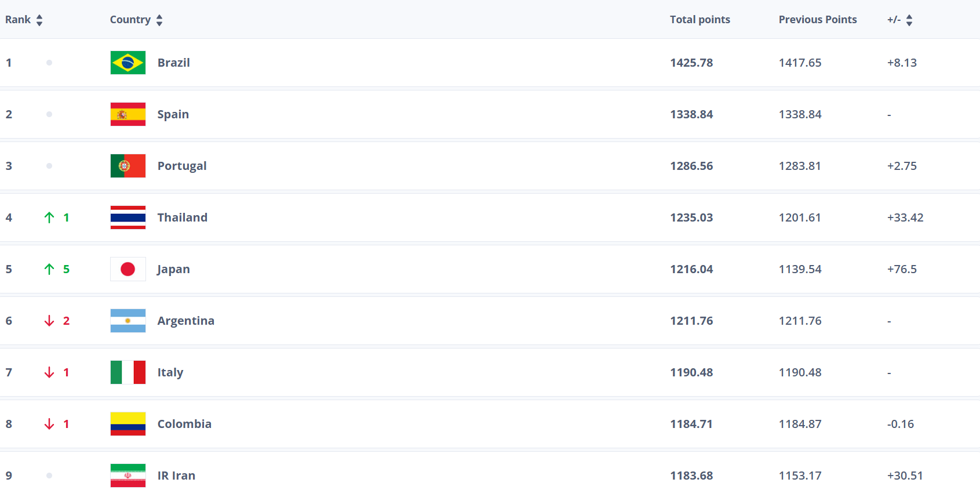This screenshot has width=980, height=497.
Task: Click the Spain flag icon
Action: pyautogui.click(x=127, y=114)
